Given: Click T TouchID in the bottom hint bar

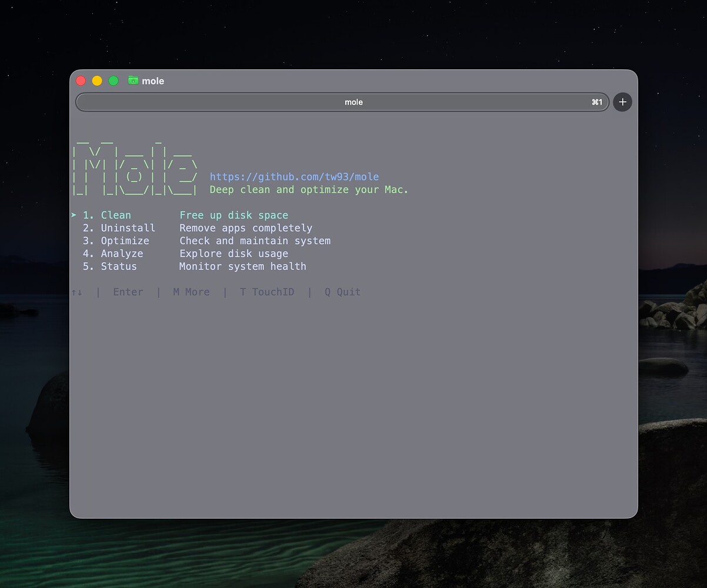Looking at the screenshot, I should [267, 292].
